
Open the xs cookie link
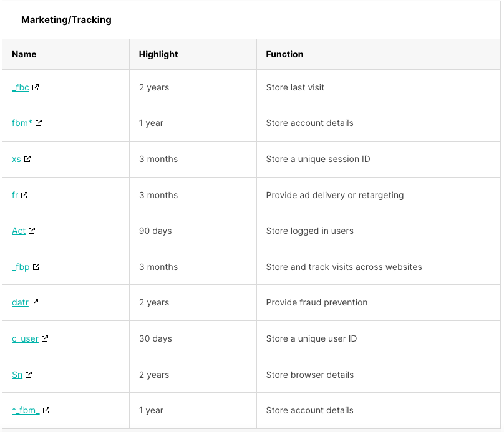pos(16,159)
